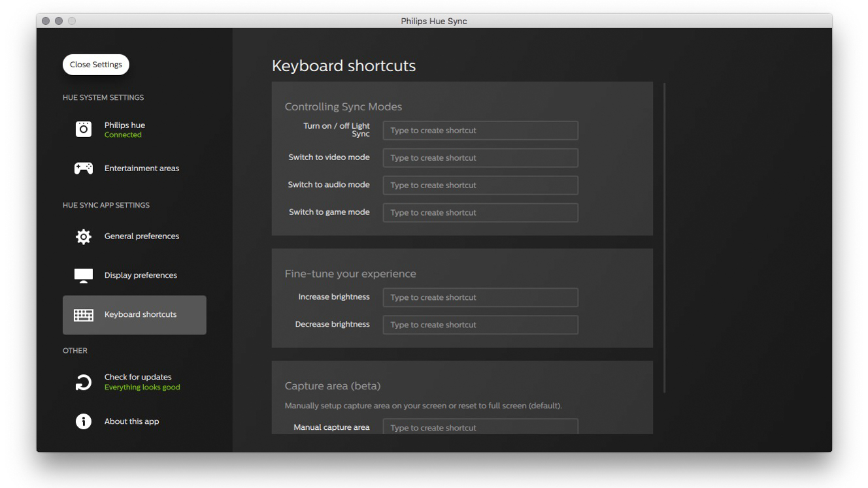Image resolution: width=868 pixels, height=488 pixels.
Task: Click the About this app info icon
Action: (84, 421)
